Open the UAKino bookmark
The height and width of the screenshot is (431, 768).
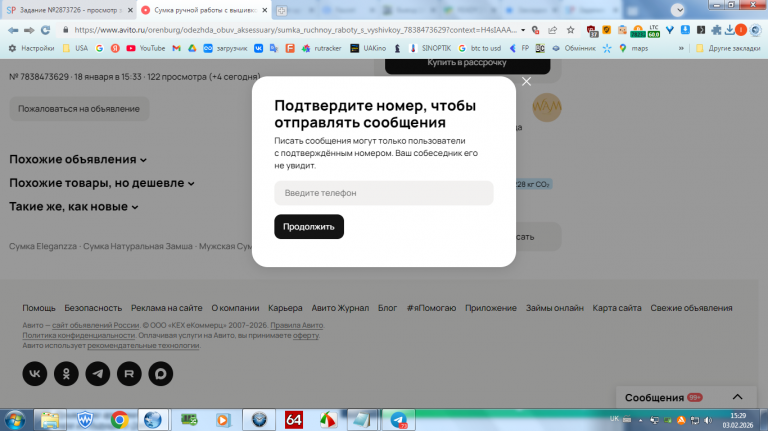tap(368, 48)
